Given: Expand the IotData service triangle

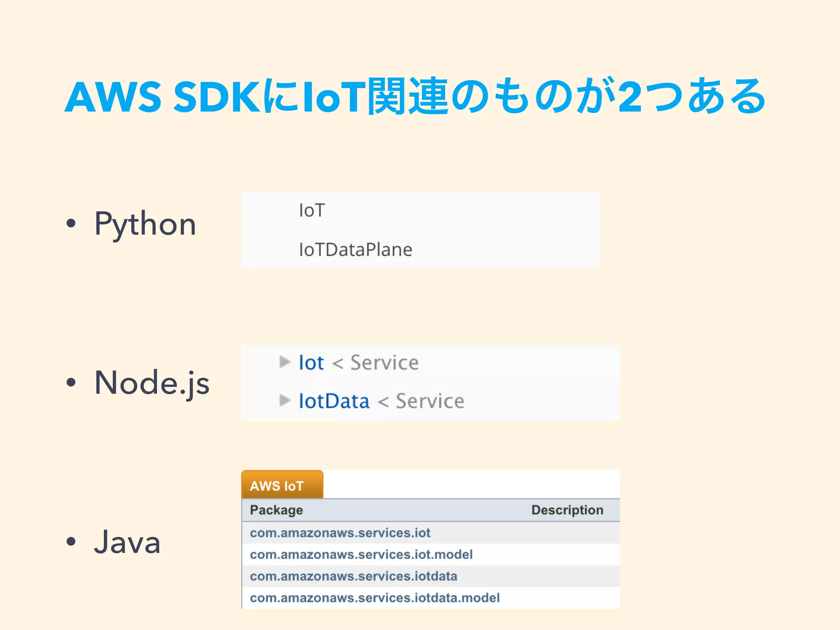Looking at the screenshot, I should 285,400.
